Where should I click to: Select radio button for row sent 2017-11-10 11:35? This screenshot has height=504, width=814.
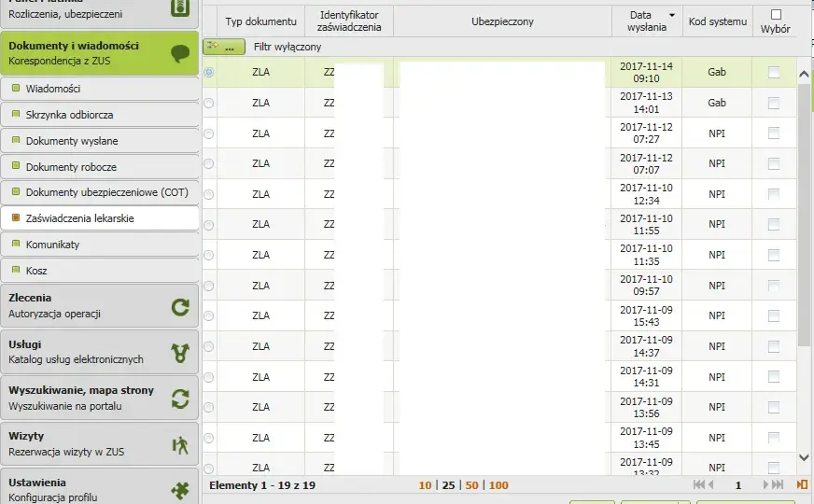point(209,255)
